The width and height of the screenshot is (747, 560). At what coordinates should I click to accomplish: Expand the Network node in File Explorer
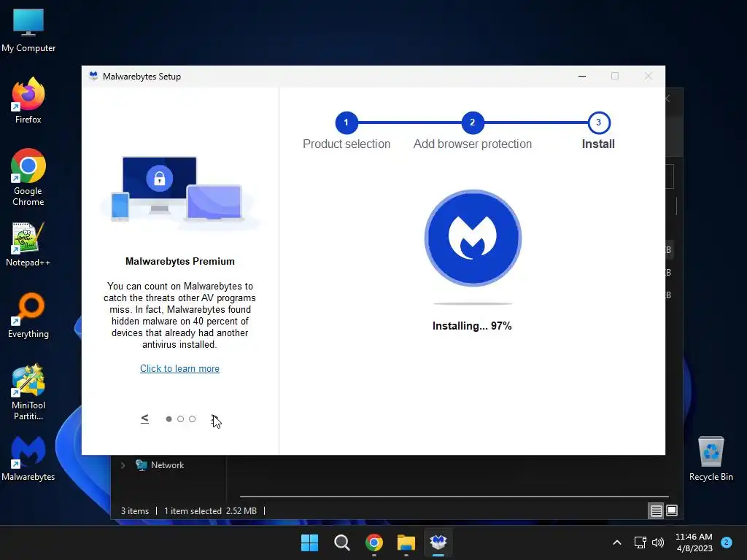pos(123,465)
